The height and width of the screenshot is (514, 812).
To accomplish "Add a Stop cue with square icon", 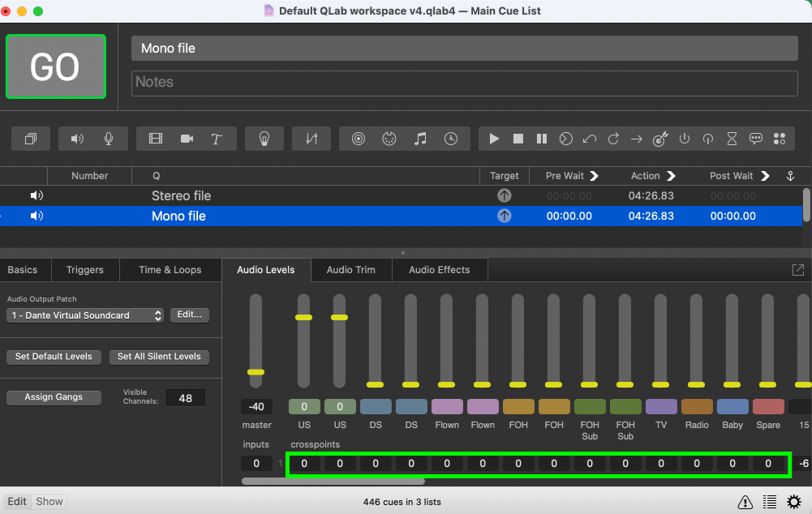I will pos(518,139).
